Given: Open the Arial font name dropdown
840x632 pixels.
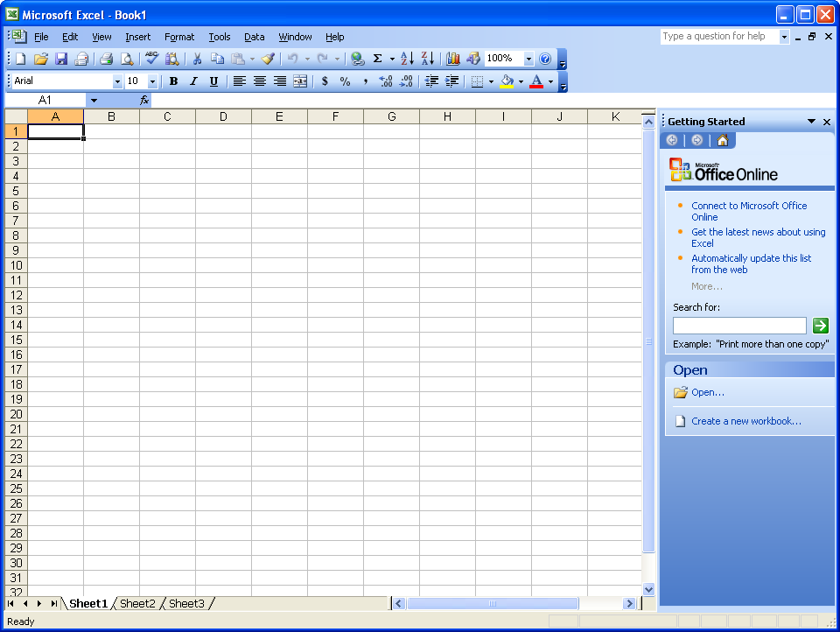Looking at the screenshot, I should click(x=117, y=81).
